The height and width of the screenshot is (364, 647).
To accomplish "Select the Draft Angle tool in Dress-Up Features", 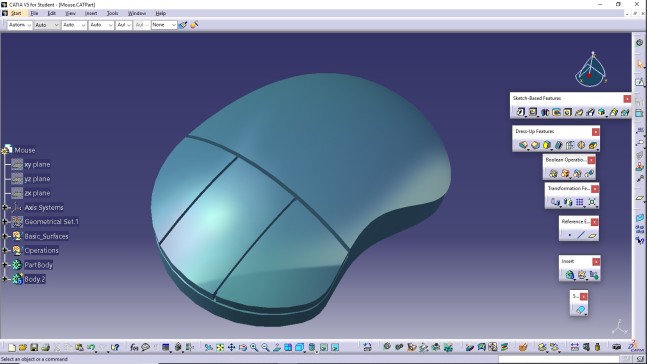I will point(547,145).
